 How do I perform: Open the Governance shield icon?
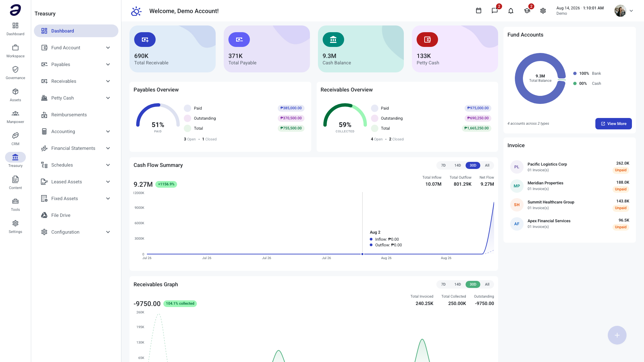point(15,69)
